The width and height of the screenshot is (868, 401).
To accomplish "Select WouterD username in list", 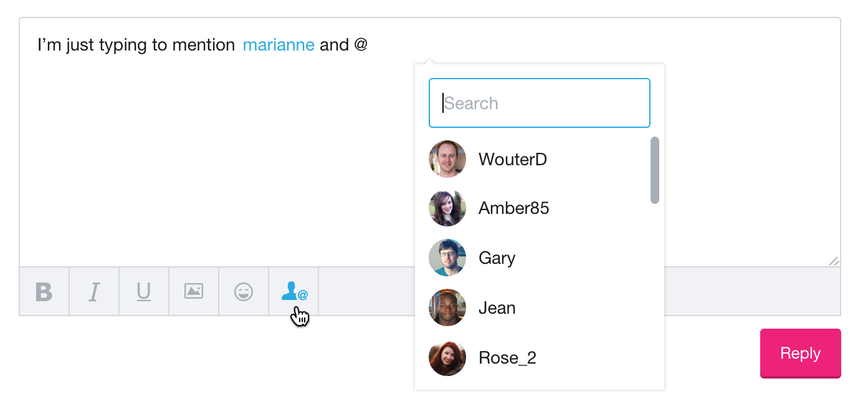I will click(x=512, y=160).
